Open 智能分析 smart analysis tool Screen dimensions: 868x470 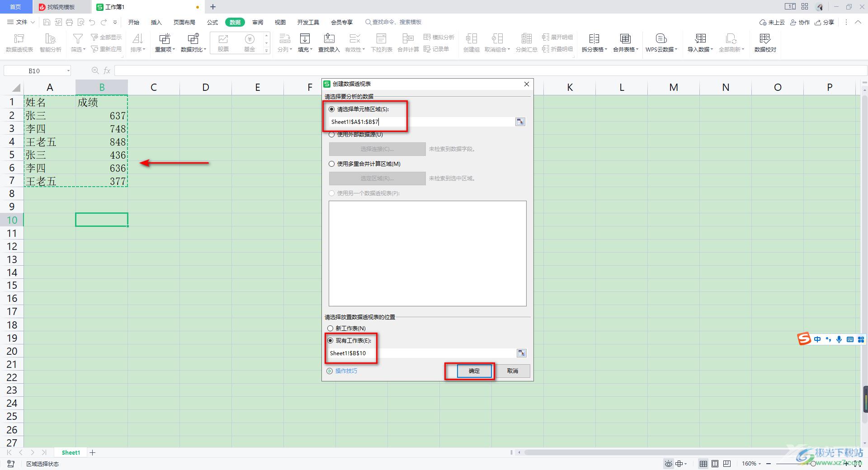tap(51, 43)
